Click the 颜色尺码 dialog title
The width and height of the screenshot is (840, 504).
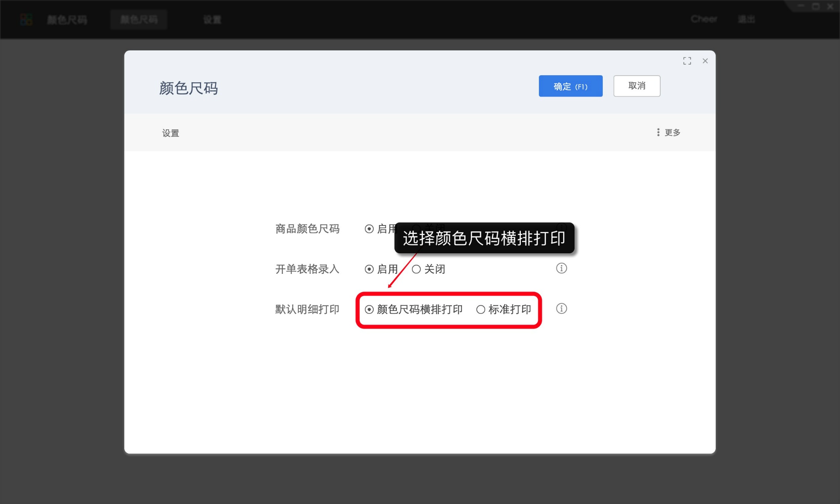tap(189, 88)
